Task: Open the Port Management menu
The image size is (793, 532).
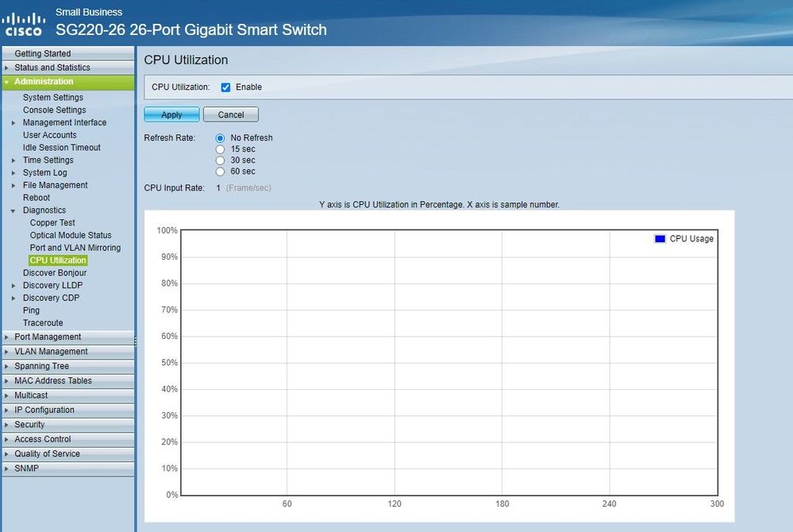Action: click(68, 337)
